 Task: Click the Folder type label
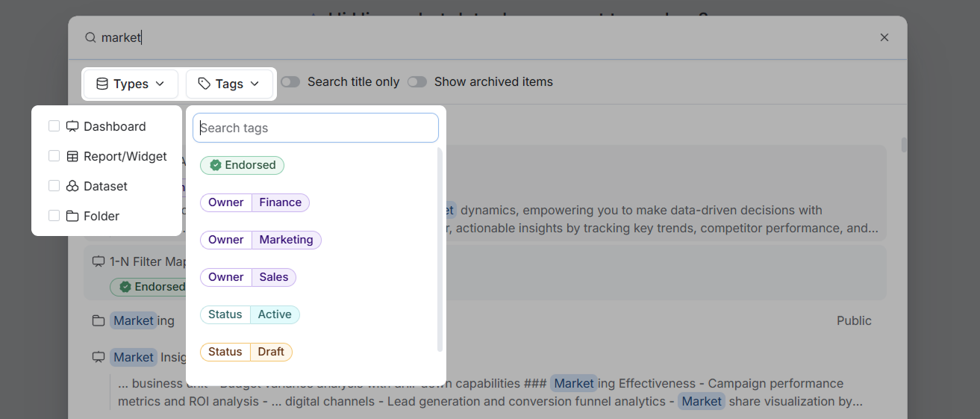tap(102, 216)
